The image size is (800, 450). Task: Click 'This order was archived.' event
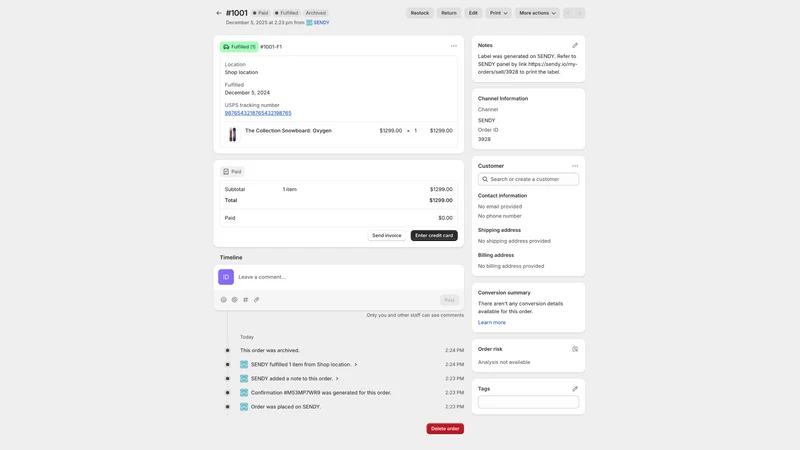pyautogui.click(x=270, y=351)
